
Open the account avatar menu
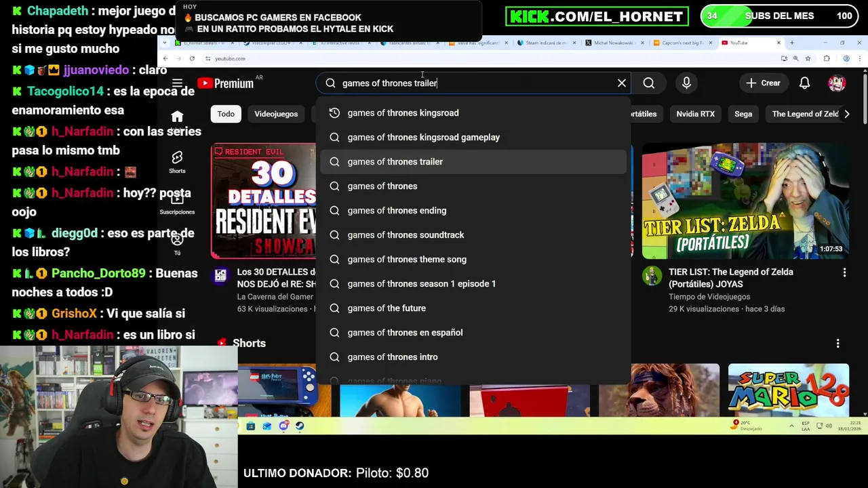coord(837,83)
